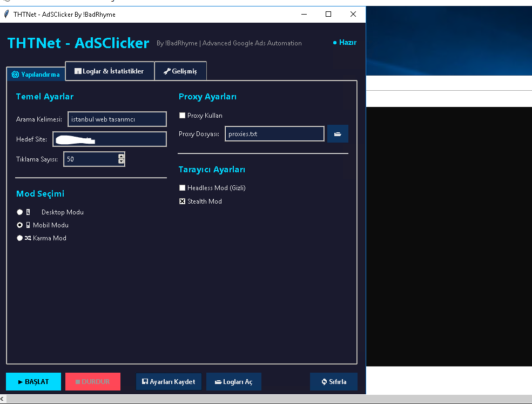Maximize the AdSClicker window

[x=328, y=14]
